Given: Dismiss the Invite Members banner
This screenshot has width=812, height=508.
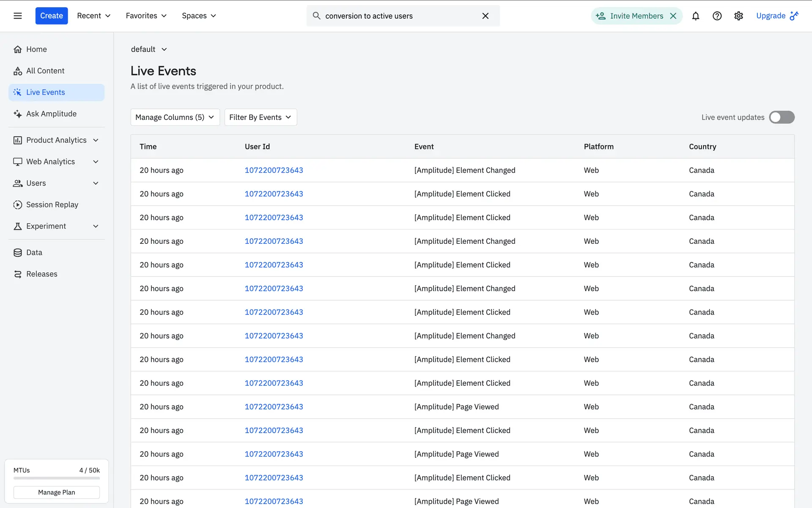Looking at the screenshot, I should 673,16.
